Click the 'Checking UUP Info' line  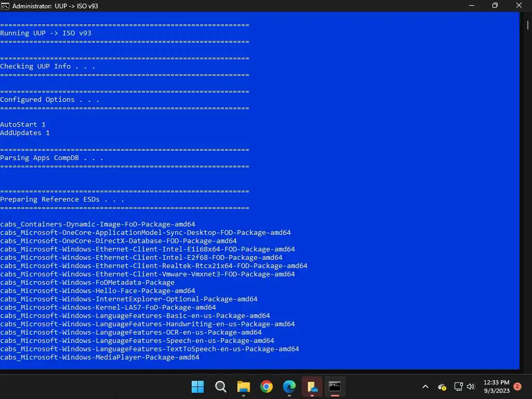click(x=47, y=66)
